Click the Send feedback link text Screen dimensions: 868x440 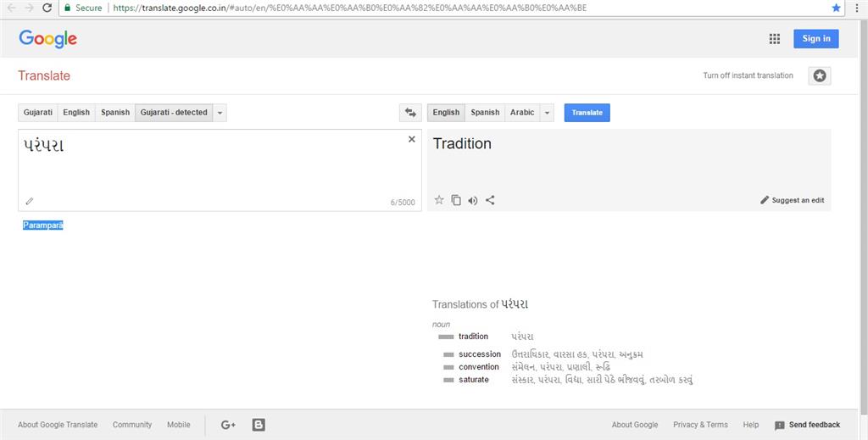815,425
